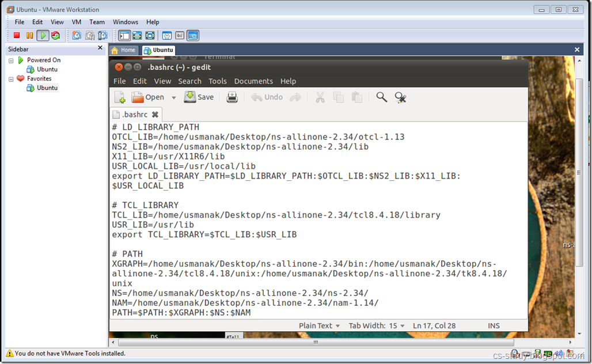
Task: Collapse the Powered On tree group
Action: tap(11, 60)
